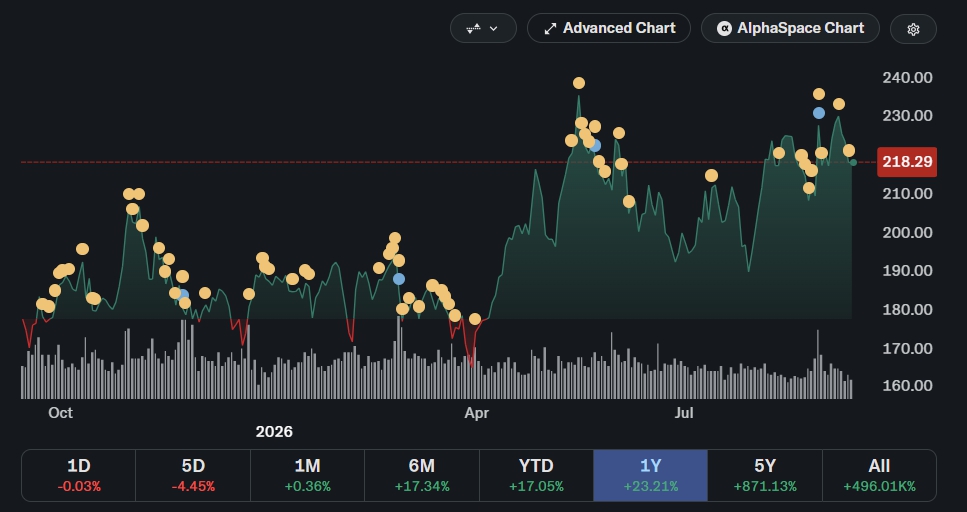Open the chart type dropdown
The image size is (967, 512).
pos(483,28)
